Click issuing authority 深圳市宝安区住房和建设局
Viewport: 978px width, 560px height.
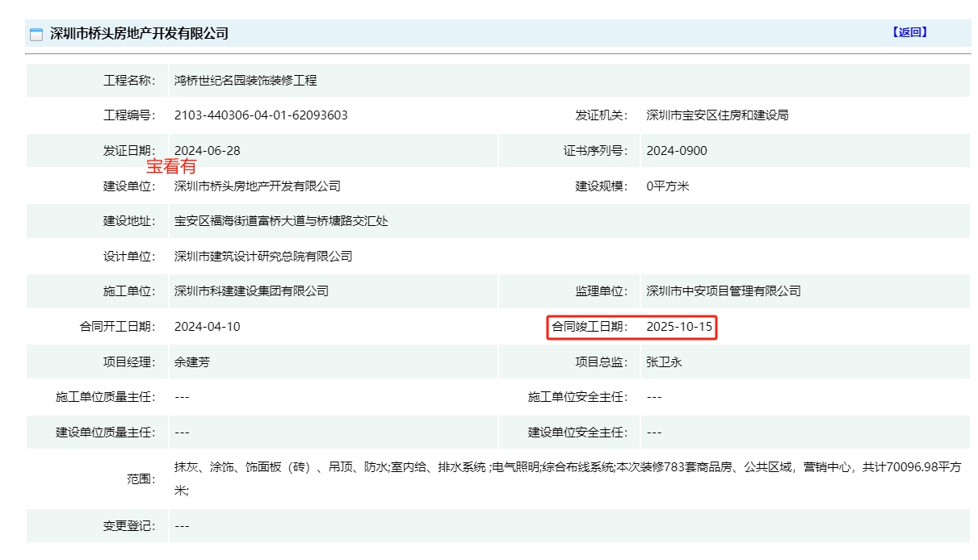717,115
